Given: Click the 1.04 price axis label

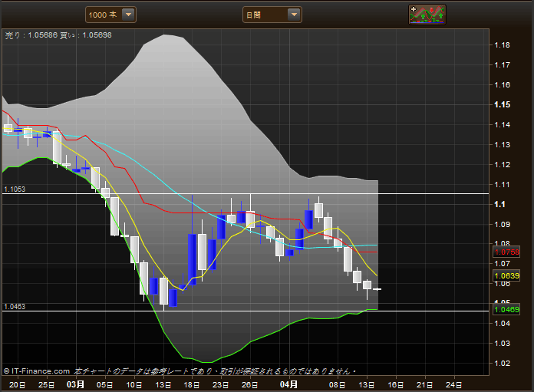Looking at the screenshot, I should click(503, 324).
